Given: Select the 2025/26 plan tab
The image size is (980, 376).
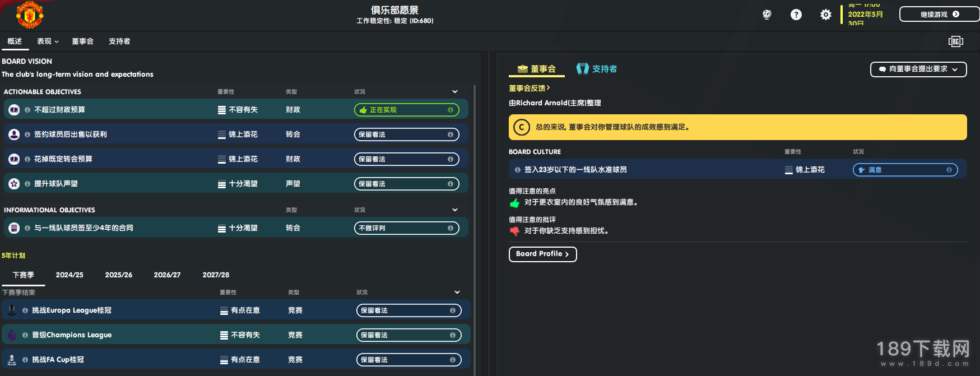Looking at the screenshot, I should (x=119, y=275).
